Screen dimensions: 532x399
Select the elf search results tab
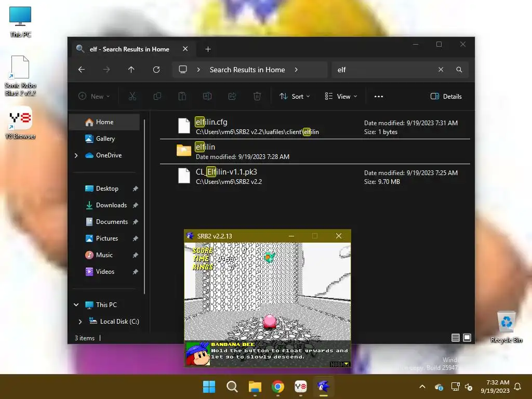click(129, 49)
